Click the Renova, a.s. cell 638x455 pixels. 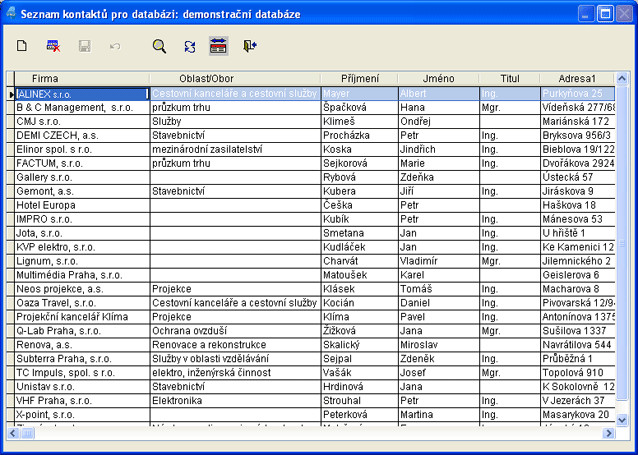pyautogui.click(x=82, y=345)
